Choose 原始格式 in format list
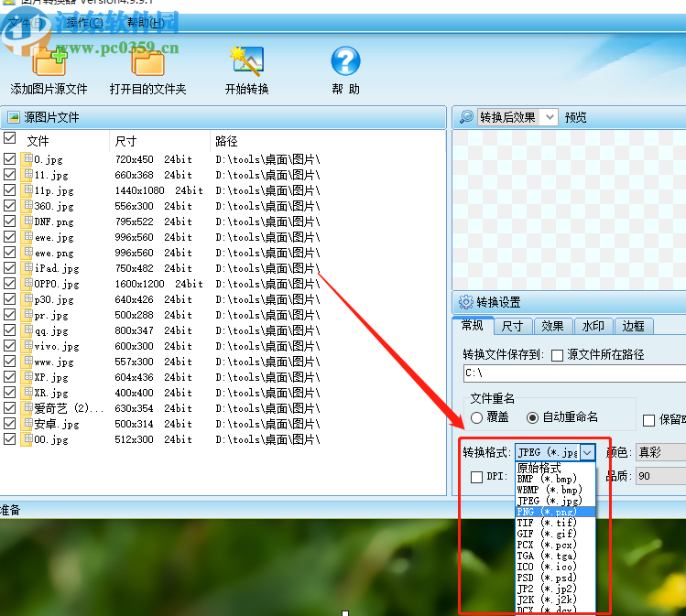This screenshot has width=686, height=616. (x=556, y=468)
